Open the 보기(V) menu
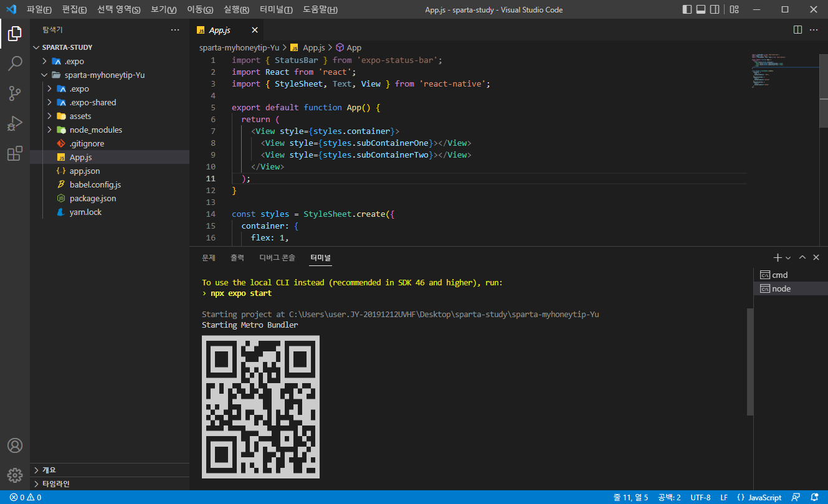The height and width of the screenshot is (504, 828). point(164,9)
